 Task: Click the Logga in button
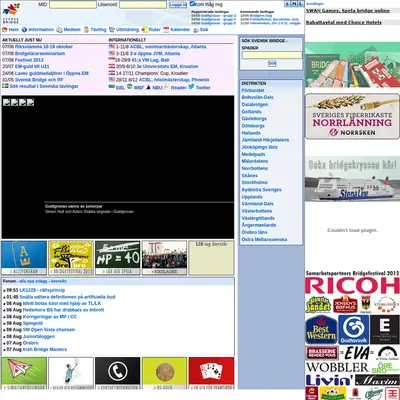click(x=178, y=5)
